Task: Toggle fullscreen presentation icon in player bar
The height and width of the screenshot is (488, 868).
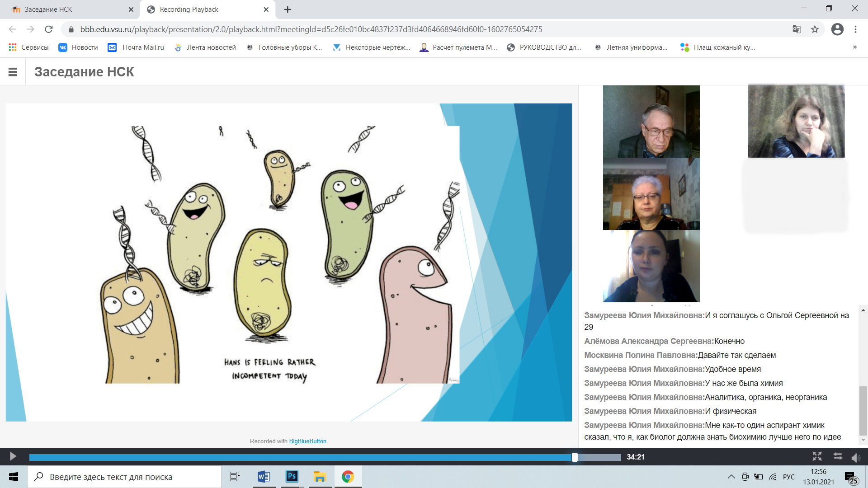Action: pyautogui.click(x=817, y=456)
